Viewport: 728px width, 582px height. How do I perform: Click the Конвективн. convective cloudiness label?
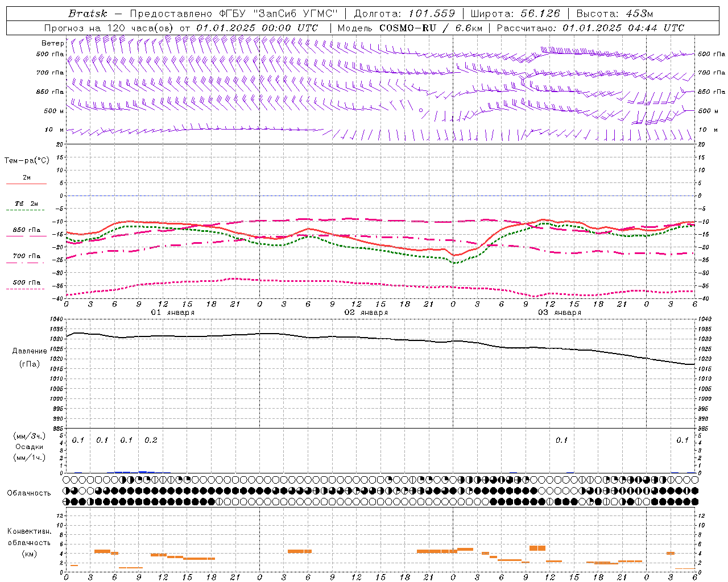click(29, 531)
